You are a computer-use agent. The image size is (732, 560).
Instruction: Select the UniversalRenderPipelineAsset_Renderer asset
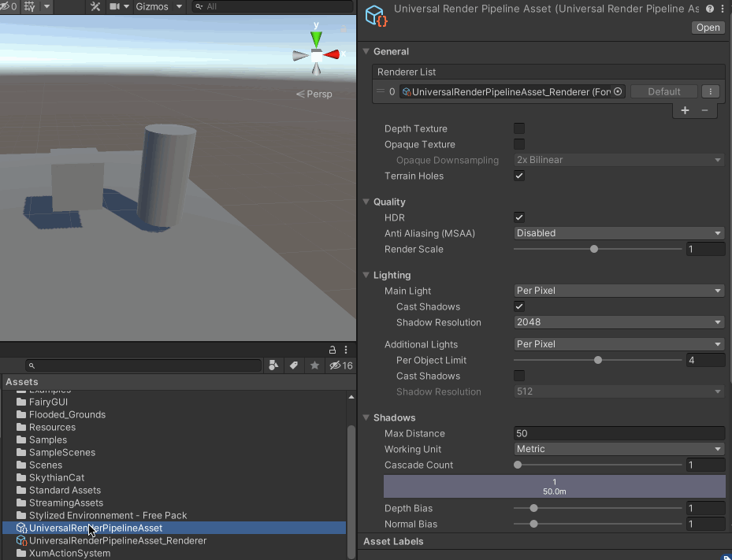tap(117, 540)
